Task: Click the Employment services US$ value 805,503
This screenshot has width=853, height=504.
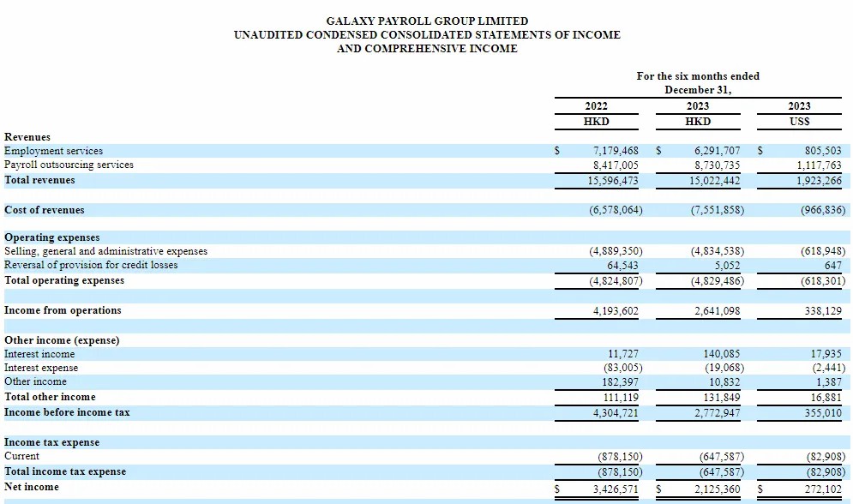Action: pos(823,151)
